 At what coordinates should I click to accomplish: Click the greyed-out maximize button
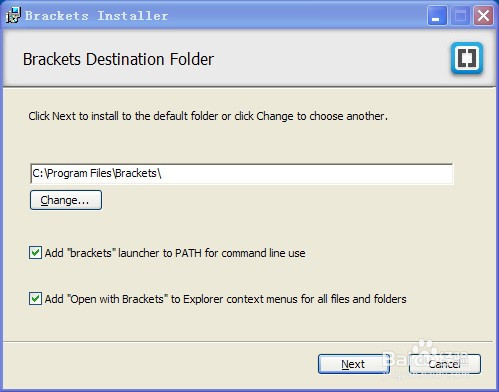point(460,15)
